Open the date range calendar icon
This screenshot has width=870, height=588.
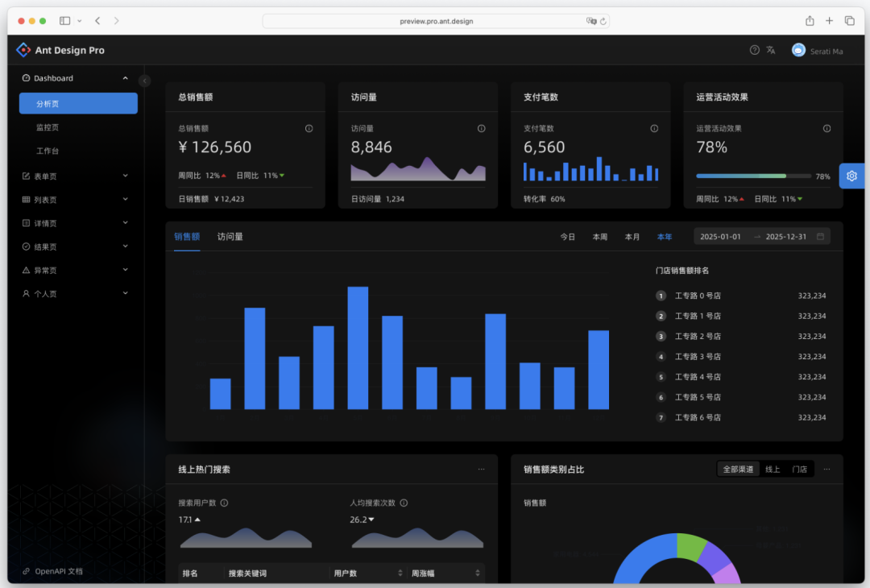point(820,236)
